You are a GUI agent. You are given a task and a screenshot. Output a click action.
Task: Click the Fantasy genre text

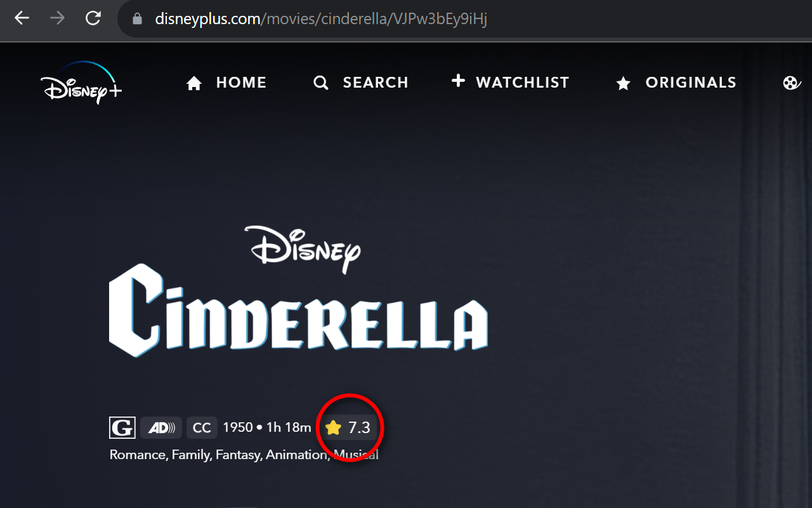239,455
